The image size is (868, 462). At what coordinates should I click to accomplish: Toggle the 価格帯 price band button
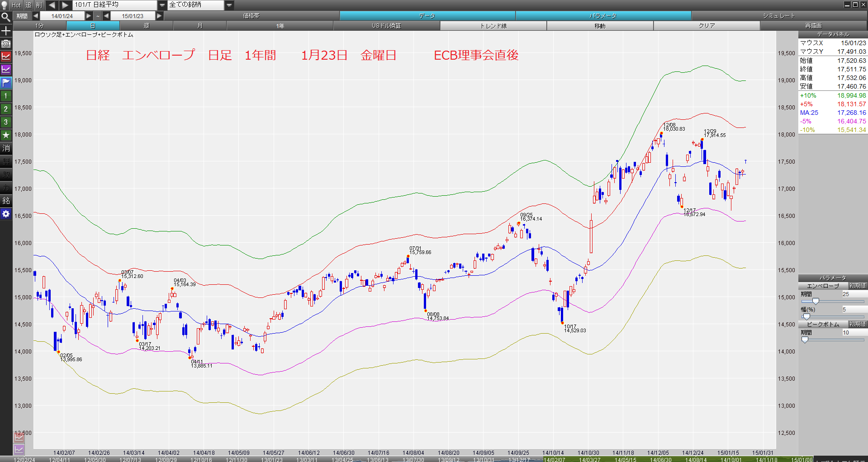pos(251,16)
